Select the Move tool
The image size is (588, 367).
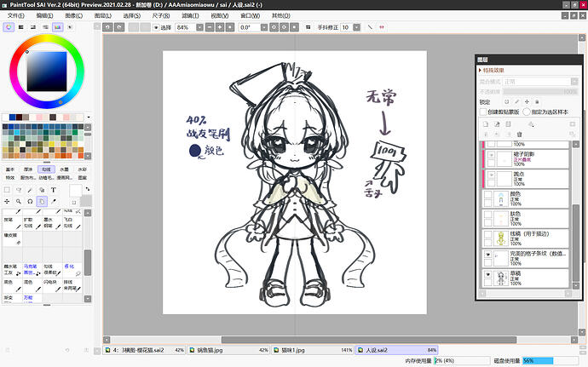coord(7,201)
